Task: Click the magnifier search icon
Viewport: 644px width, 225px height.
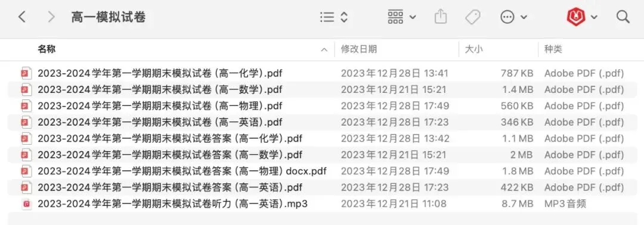Action: 623,17
